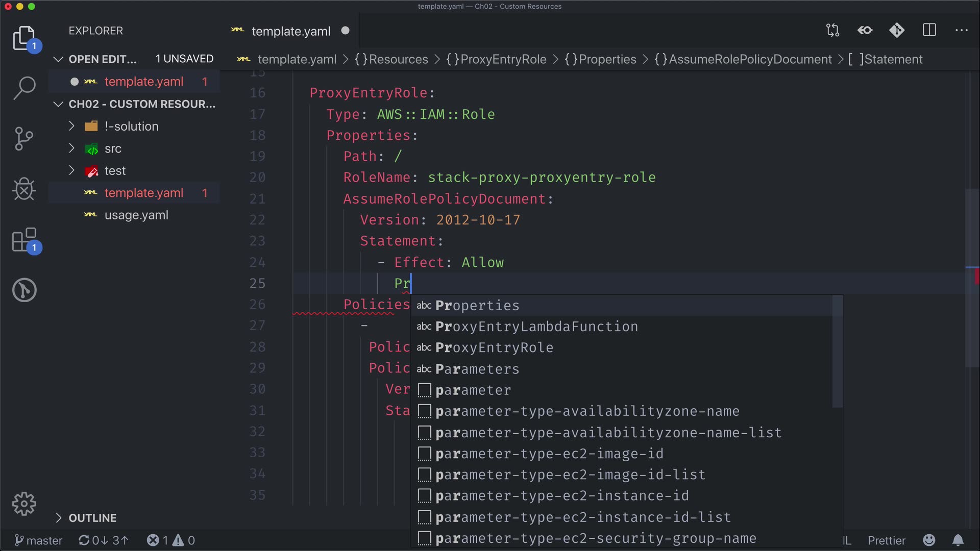The image size is (980, 551).
Task: Expand the OUTLINE section
Action: (92, 518)
